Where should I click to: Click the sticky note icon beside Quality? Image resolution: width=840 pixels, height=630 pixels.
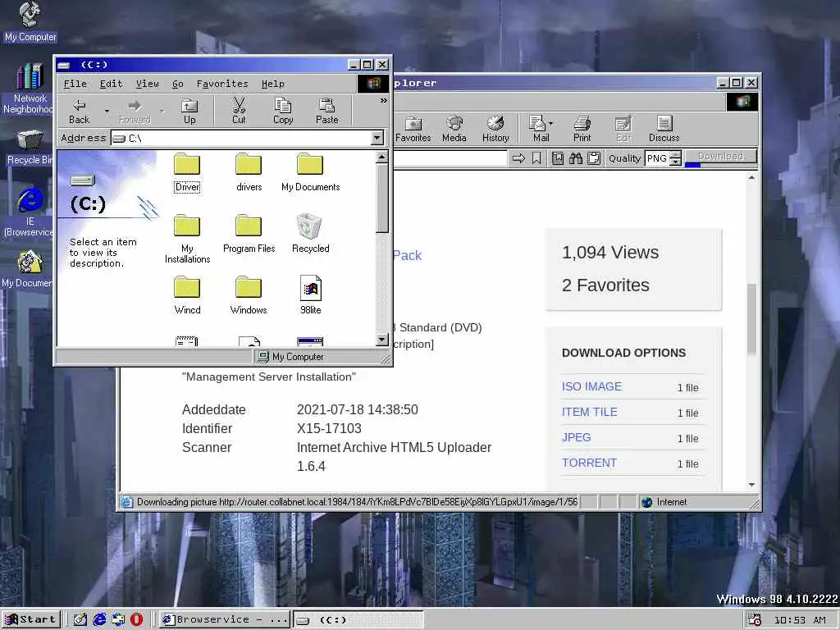594,158
